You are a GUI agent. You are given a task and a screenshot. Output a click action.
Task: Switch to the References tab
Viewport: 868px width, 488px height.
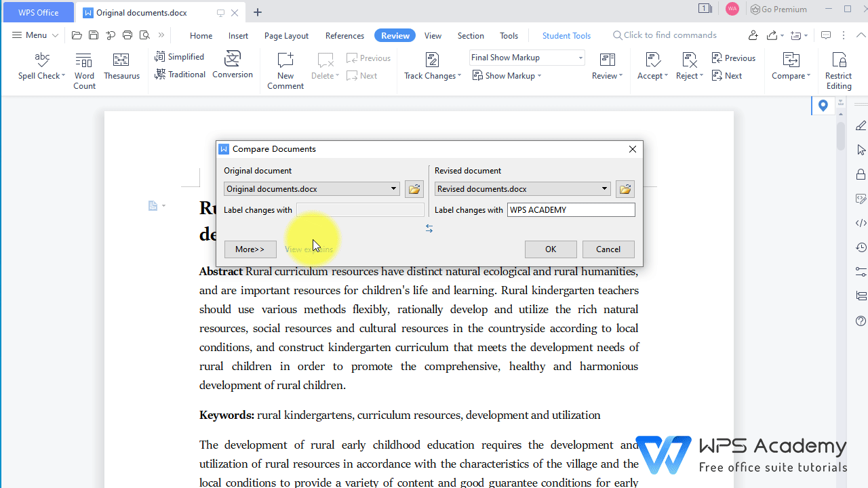coord(344,35)
